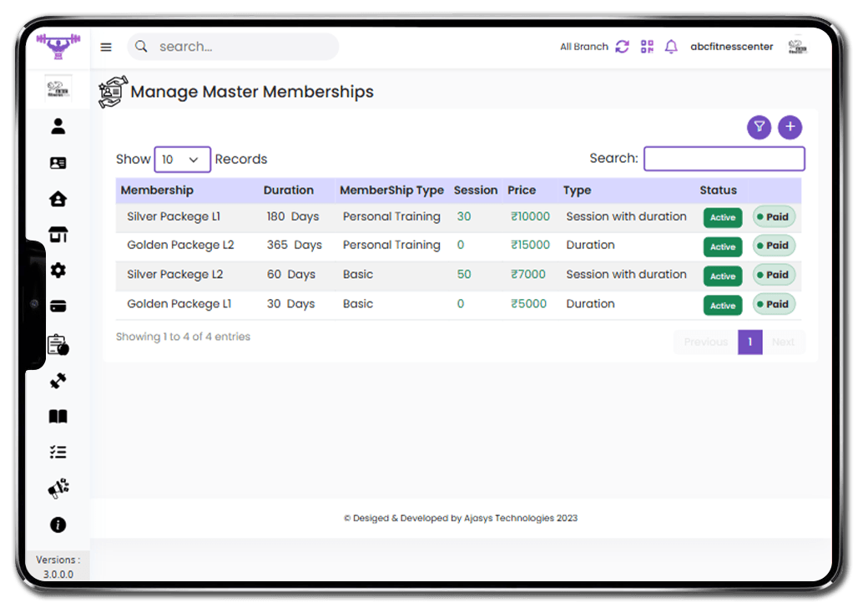The width and height of the screenshot is (868, 608).
Task: Go to pagination page 1
Action: [749, 342]
